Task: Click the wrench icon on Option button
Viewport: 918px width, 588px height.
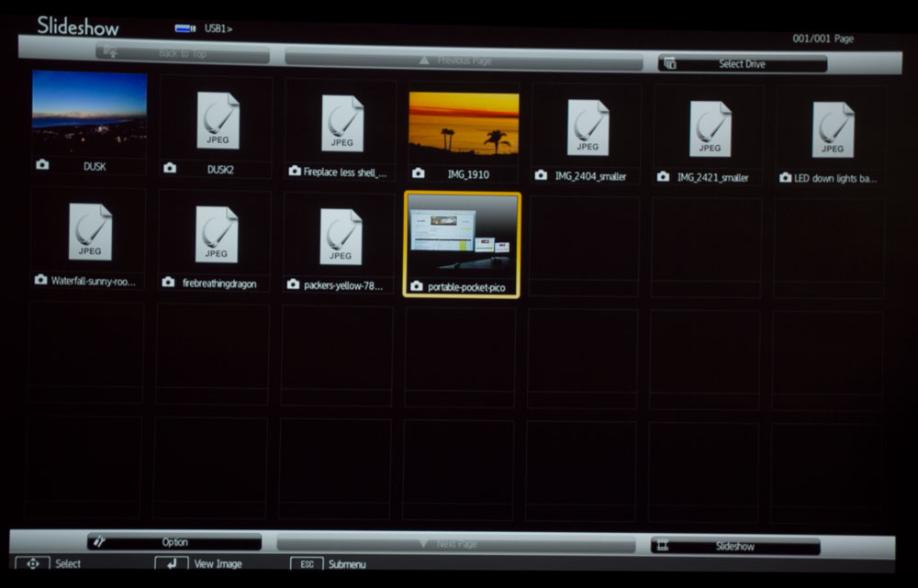Action: pos(99,541)
